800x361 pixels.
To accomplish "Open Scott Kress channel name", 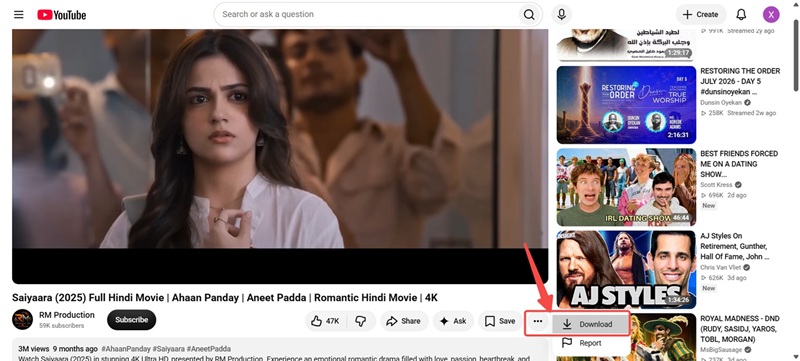I will (x=716, y=185).
